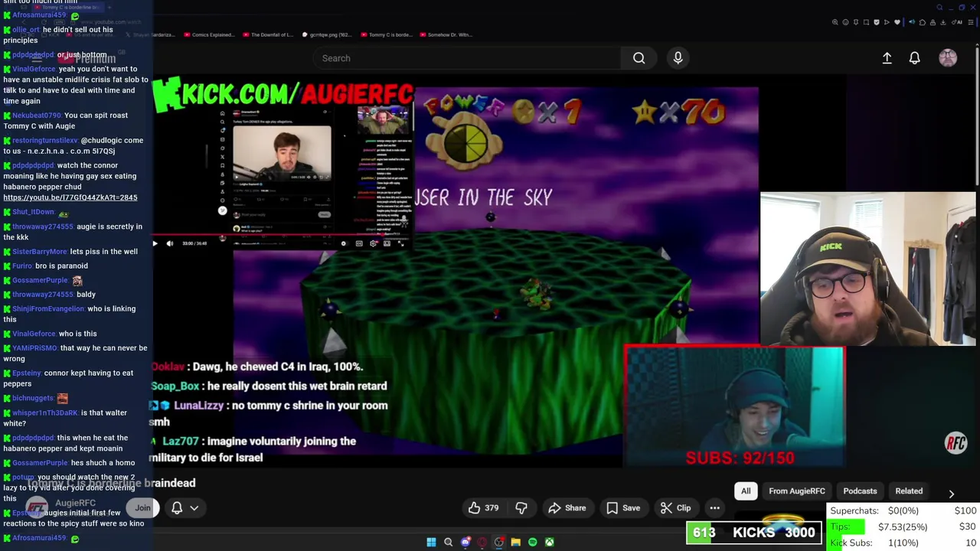
Task: Open the AugieRFC channel name
Action: pyautogui.click(x=75, y=503)
